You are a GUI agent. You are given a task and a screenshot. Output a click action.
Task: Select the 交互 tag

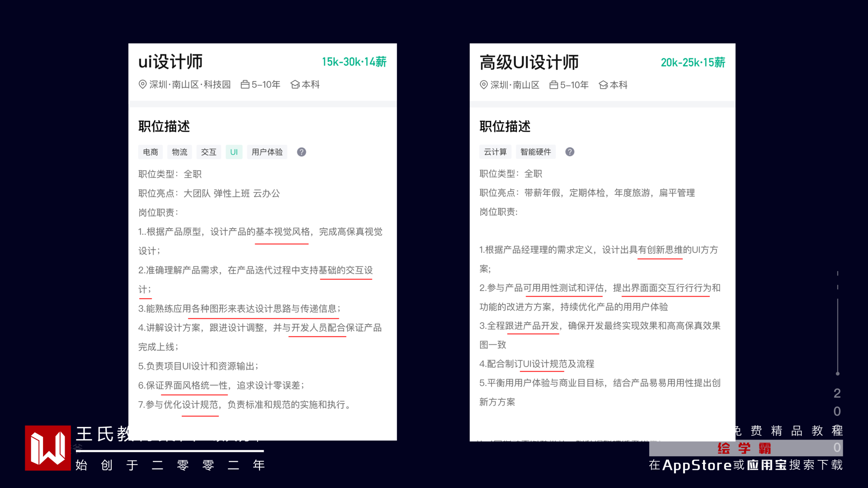(x=208, y=152)
